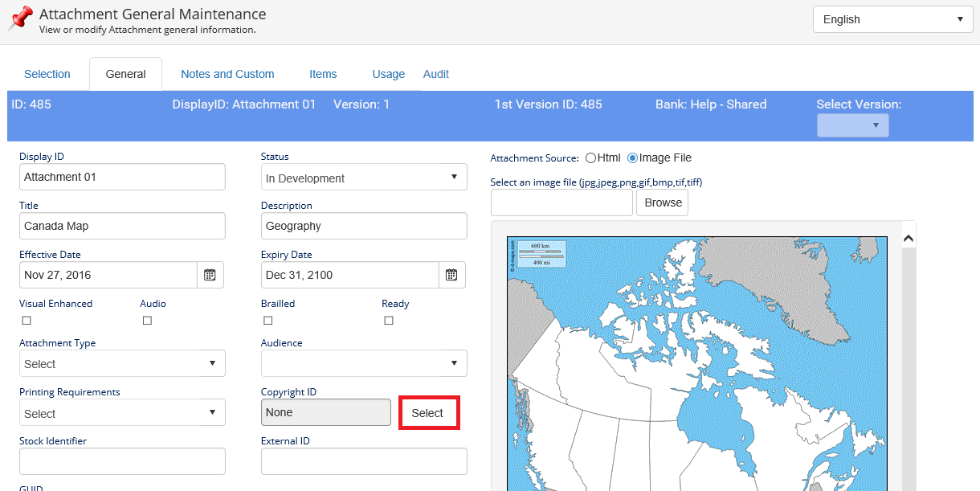Go to the Audit tab
This screenshot has height=491, width=980.
point(436,74)
